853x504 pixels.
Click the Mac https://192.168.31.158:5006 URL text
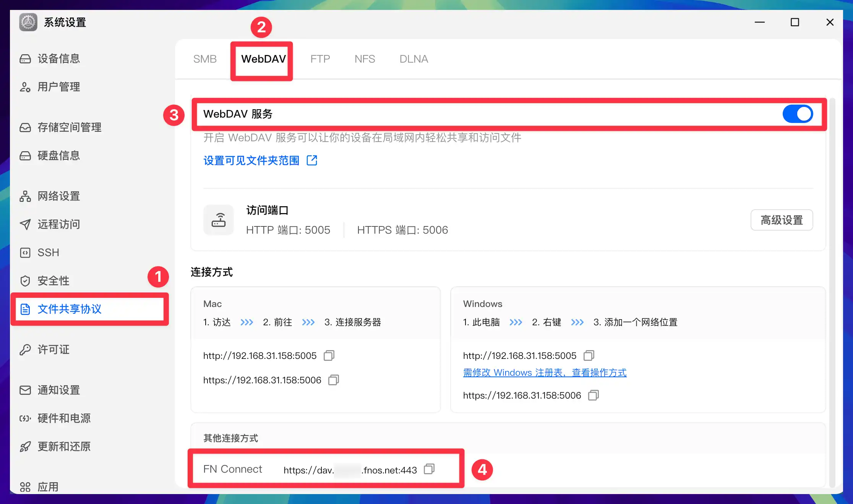(262, 380)
